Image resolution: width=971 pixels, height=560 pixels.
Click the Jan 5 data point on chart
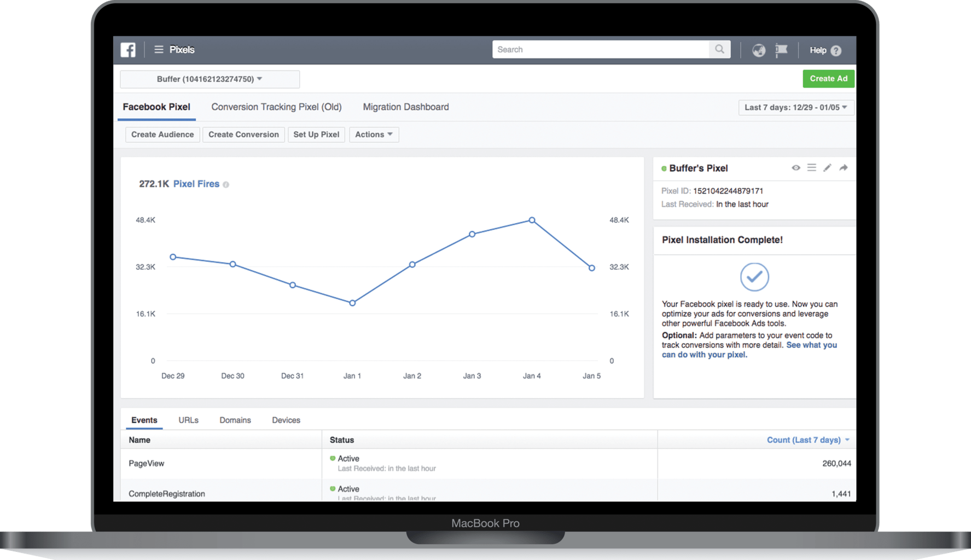592,268
